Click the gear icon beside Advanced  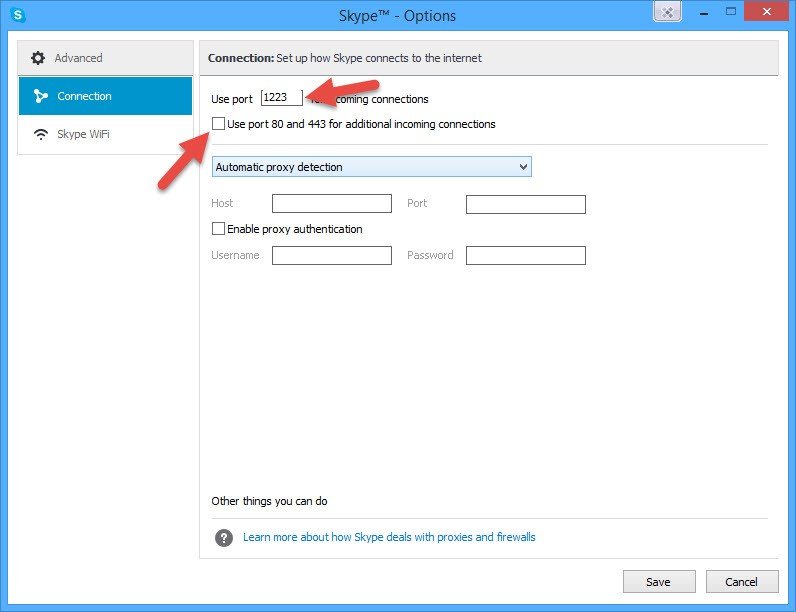click(x=38, y=58)
